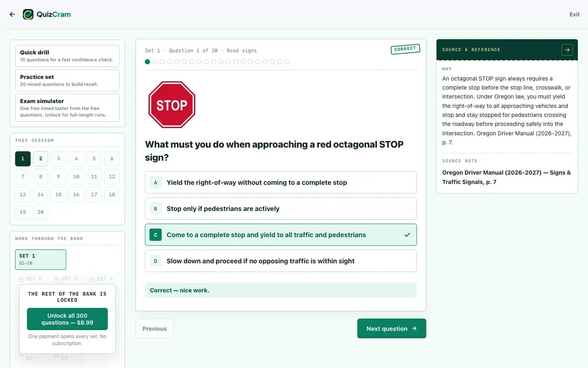The height and width of the screenshot is (368, 588).
Task: Click the lock icon on Set 2
Action: click(x=21, y=279)
